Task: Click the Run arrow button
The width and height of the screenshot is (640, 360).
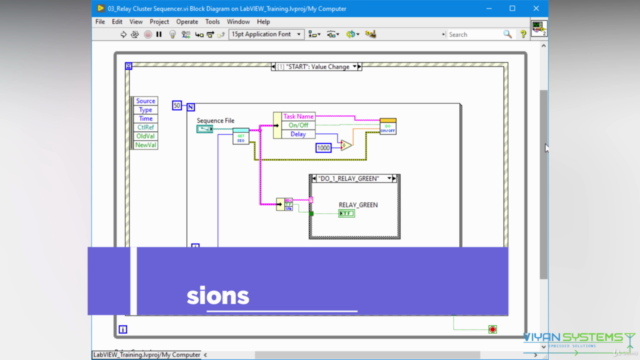Action: 123,35
